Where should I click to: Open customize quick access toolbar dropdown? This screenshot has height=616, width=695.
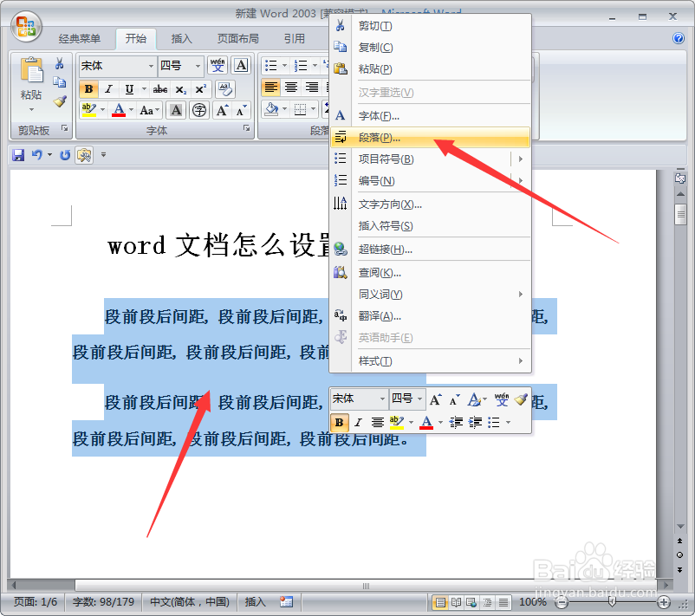(x=103, y=155)
